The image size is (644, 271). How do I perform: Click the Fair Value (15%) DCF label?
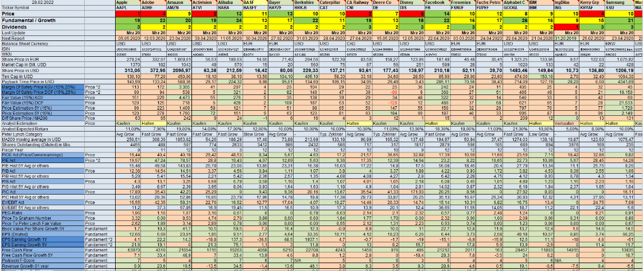point(42,103)
